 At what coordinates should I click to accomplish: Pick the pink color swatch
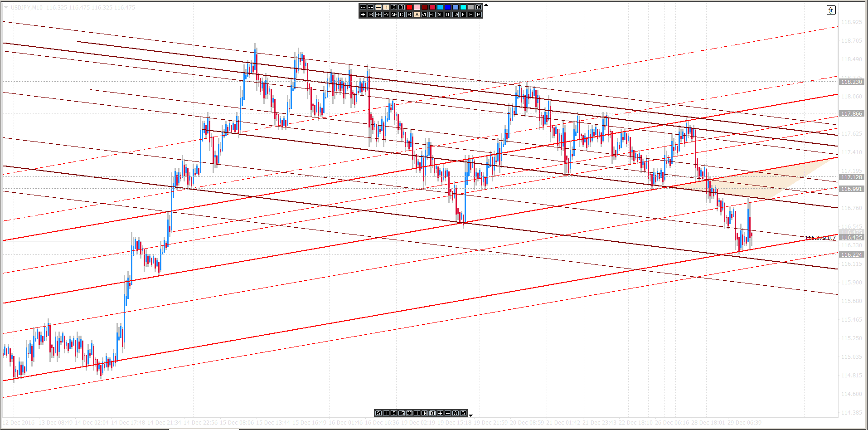(417, 7)
